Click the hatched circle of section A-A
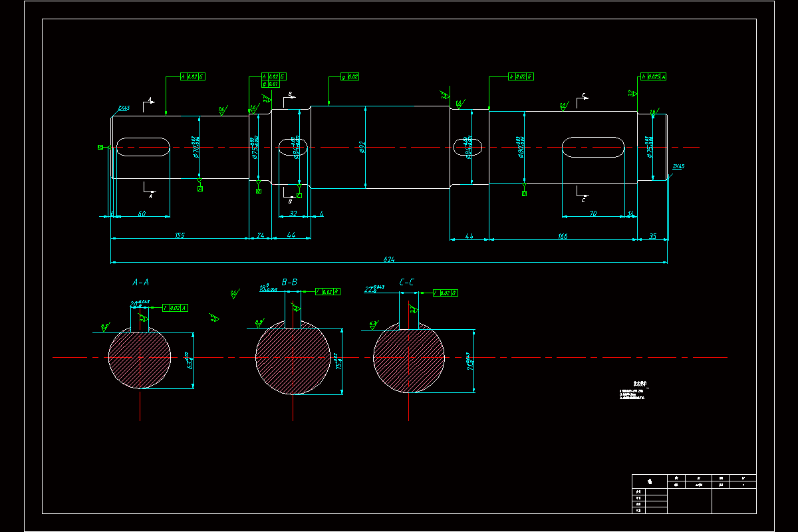Viewport: 798px width, 532px height. point(140,357)
